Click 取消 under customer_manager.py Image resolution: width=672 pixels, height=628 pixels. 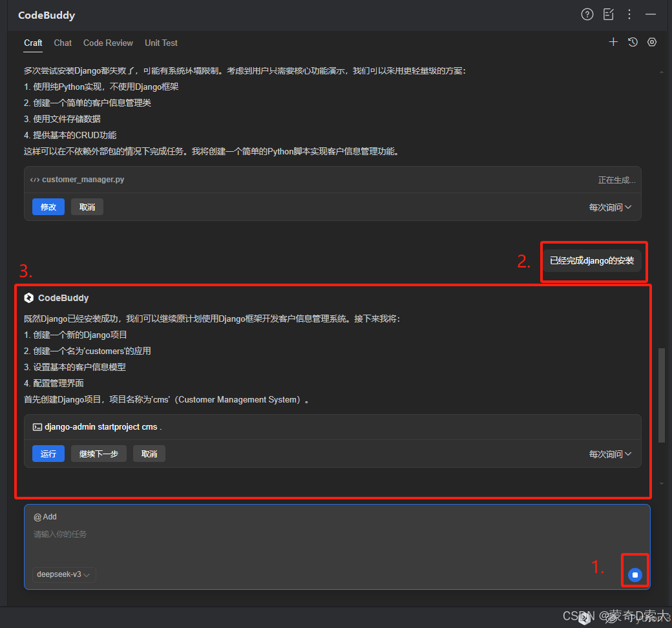pyautogui.click(x=87, y=207)
